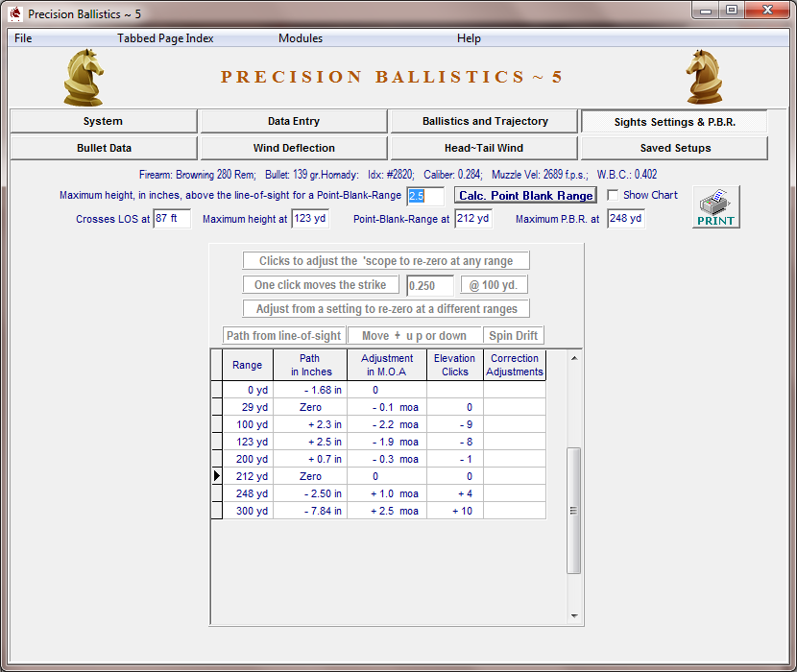Click the Crosses LOS at 87 ft field

click(172, 219)
